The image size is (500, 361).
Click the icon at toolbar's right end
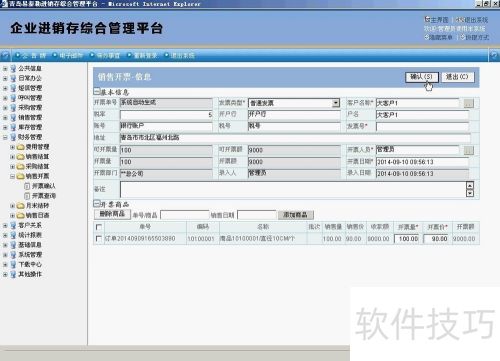pyautogui.click(x=494, y=56)
